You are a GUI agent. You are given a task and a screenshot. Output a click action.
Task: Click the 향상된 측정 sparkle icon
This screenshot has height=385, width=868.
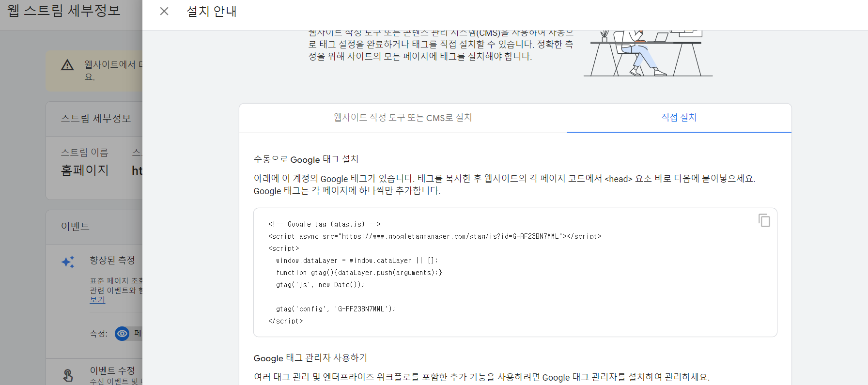[x=68, y=262]
